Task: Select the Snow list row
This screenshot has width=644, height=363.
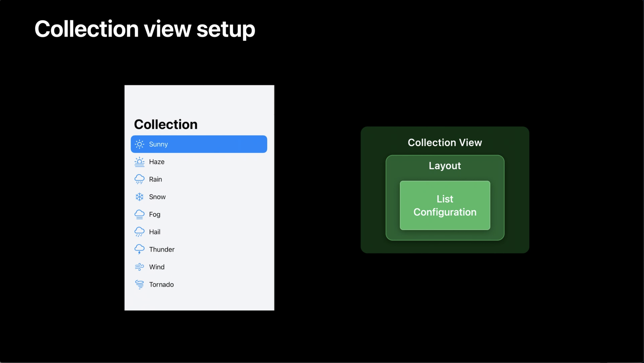Action: click(199, 197)
